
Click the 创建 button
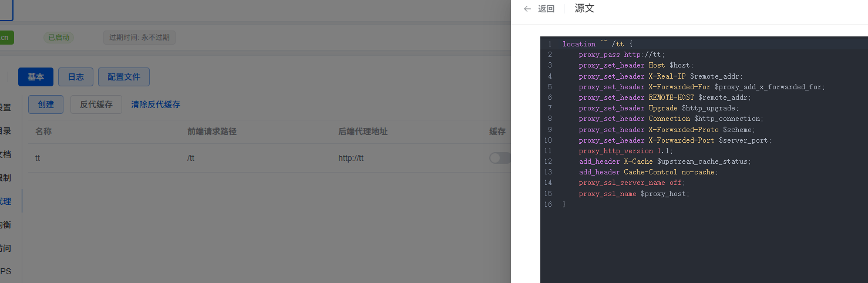[x=46, y=105]
